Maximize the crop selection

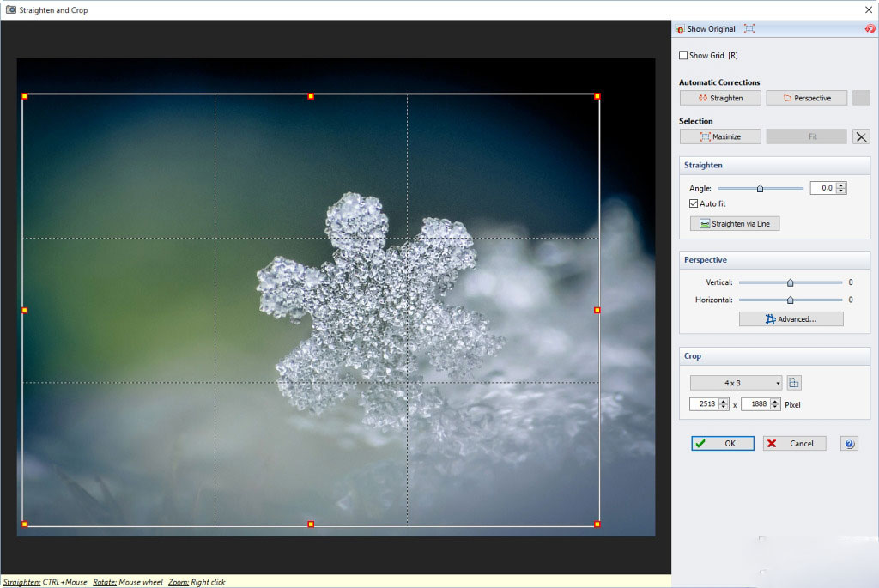tap(719, 136)
